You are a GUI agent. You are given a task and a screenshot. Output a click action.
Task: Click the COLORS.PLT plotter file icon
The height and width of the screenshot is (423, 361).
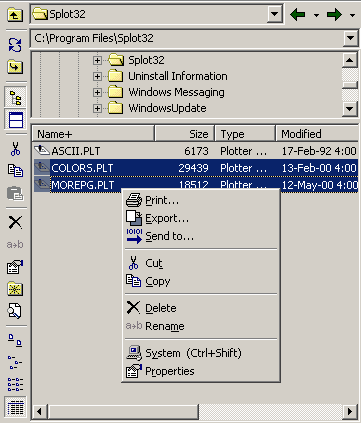click(42, 168)
